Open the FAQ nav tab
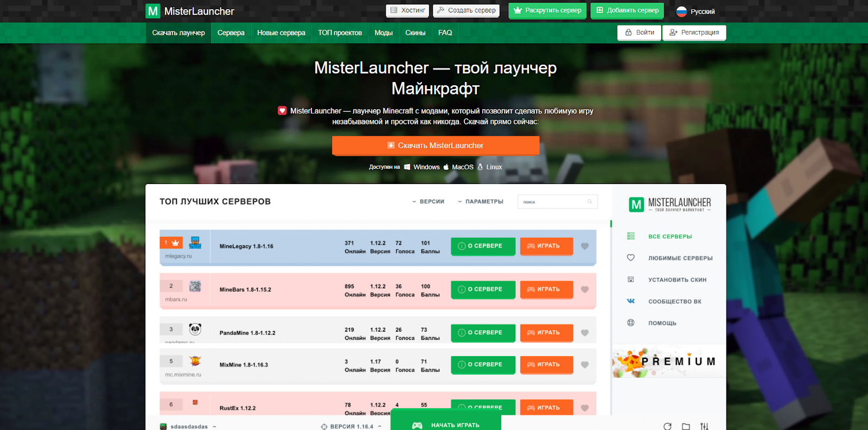 click(x=445, y=33)
